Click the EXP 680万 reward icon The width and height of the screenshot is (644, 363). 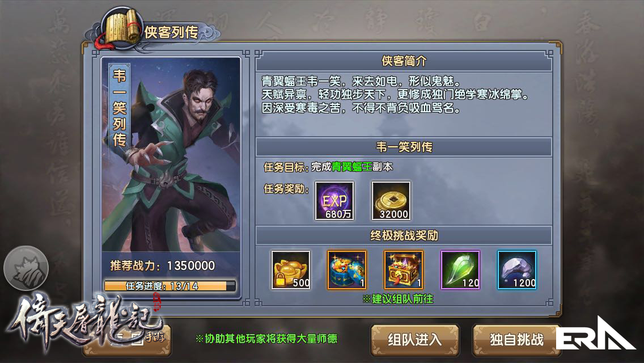coord(334,201)
